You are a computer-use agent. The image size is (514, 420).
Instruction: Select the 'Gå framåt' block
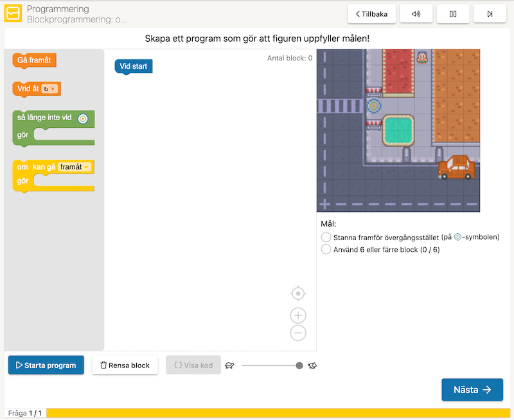tap(34, 60)
